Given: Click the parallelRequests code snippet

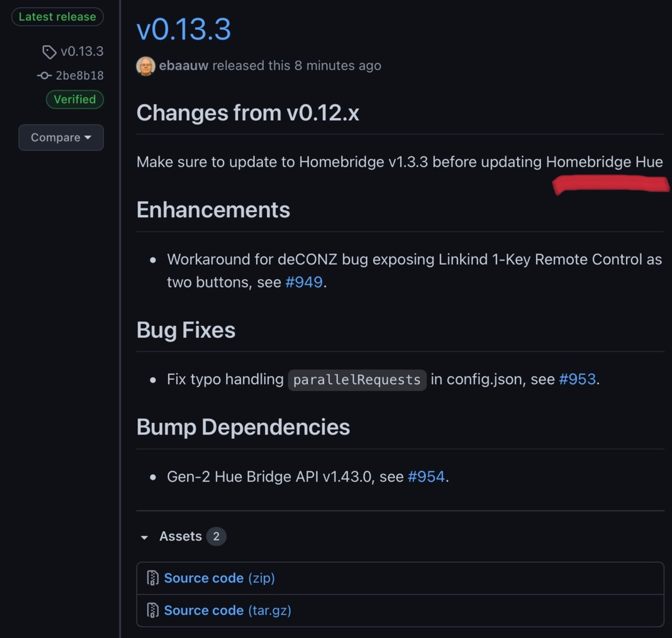Looking at the screenshot, I should 357,380.
